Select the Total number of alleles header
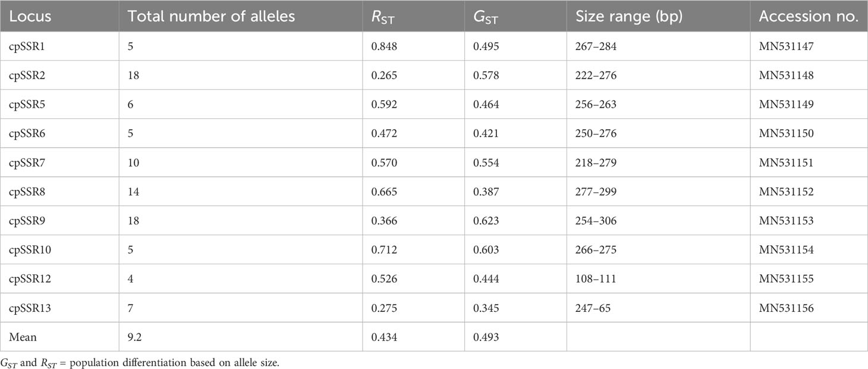This screenshot has width=868, height=369. 212,17
